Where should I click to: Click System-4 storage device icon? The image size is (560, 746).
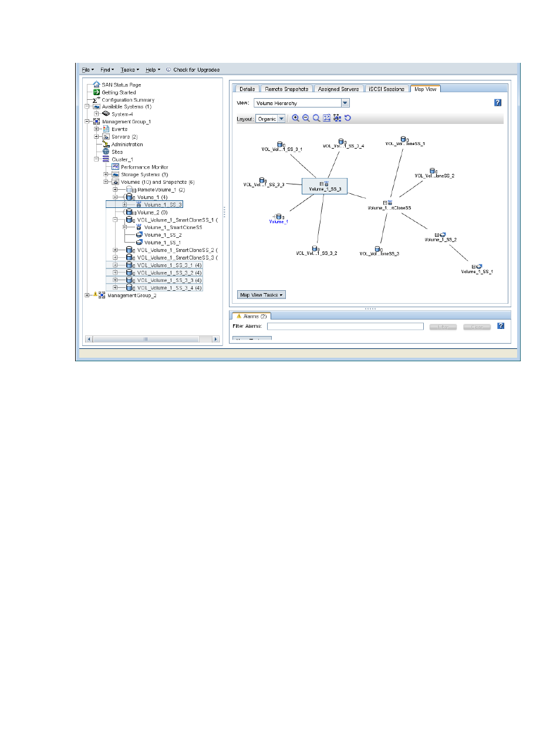106,114
